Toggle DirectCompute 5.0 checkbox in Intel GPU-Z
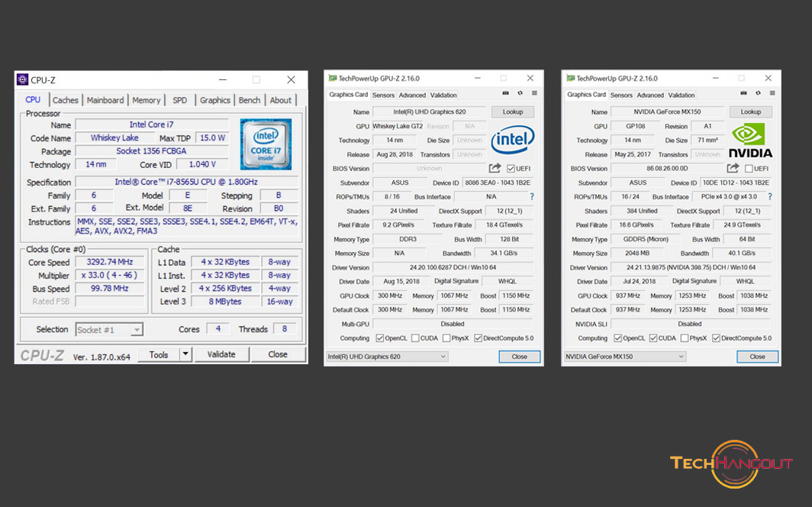 (478, 338)
